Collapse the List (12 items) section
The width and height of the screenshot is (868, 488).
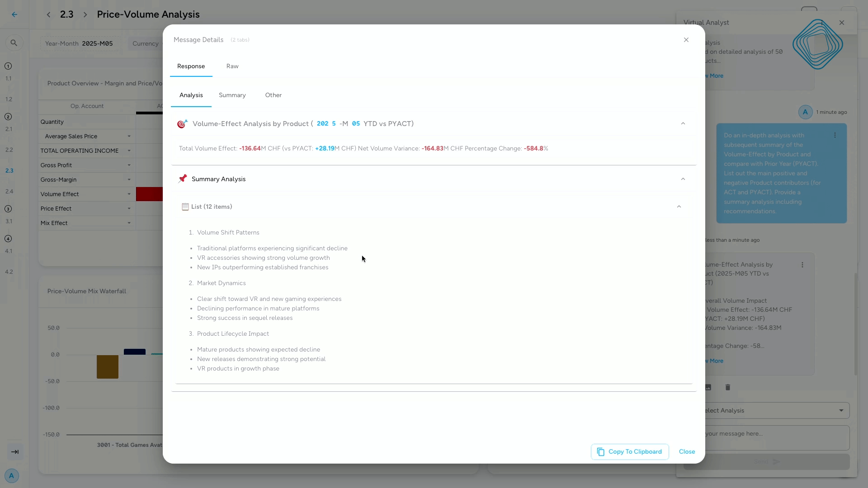pos(679,206)
